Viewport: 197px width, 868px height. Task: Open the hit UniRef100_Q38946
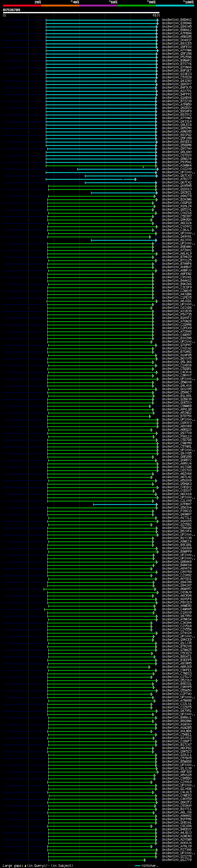coord(177,23)
